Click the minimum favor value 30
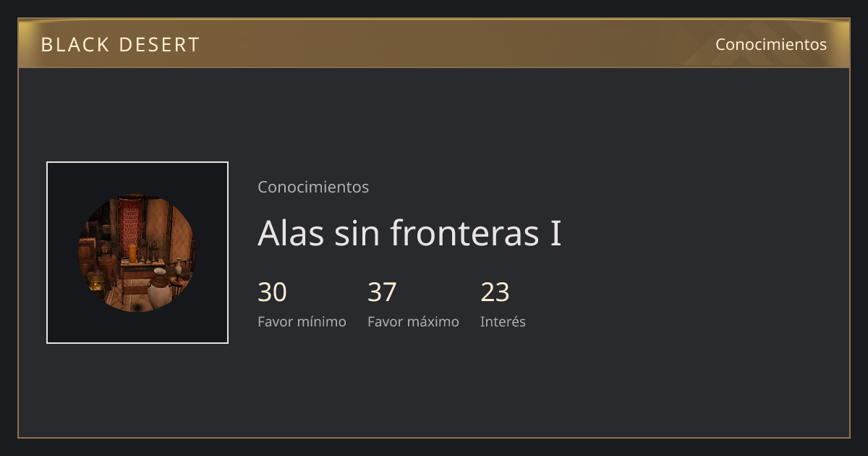 tap(272, 292)
